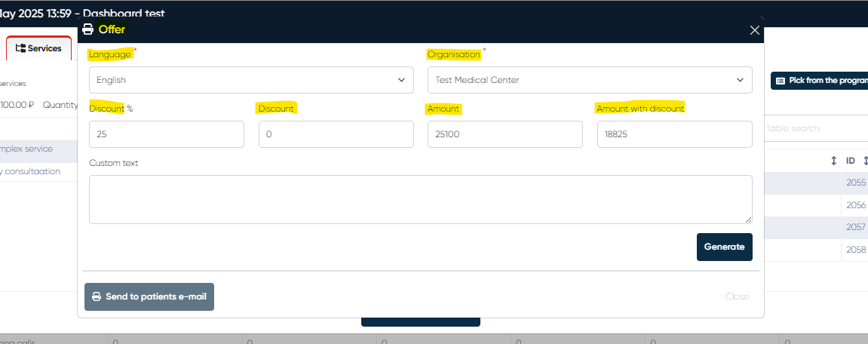Grab the Custom text area resize handle

click(748, 220)
